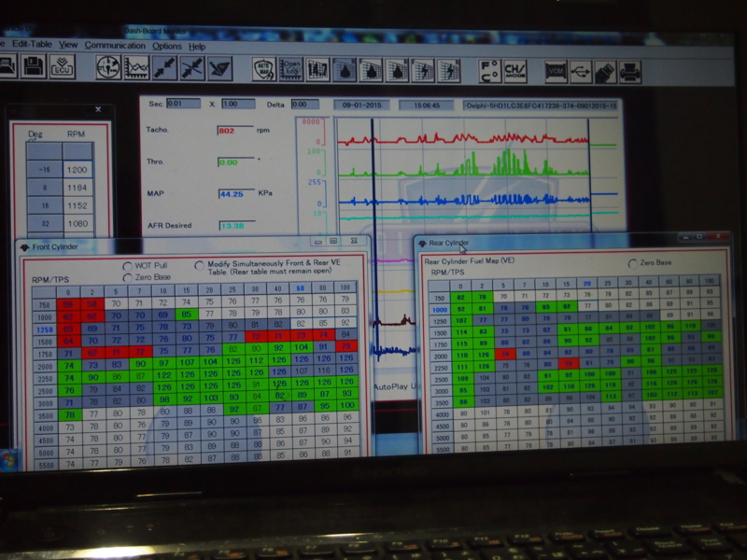Screen dimensions: 747x560
Task: Select highlighted 1250 row header, Front Cylinder
Action: click(x=44, y=329)
